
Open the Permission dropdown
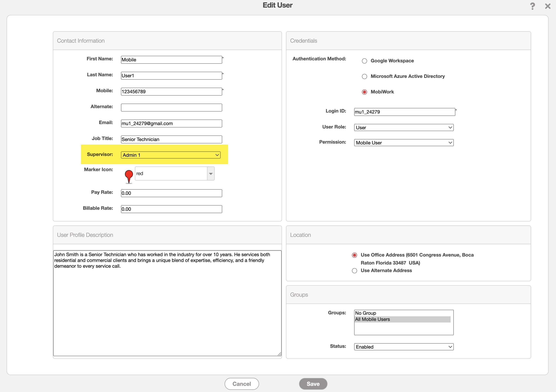tap(403, 143)
